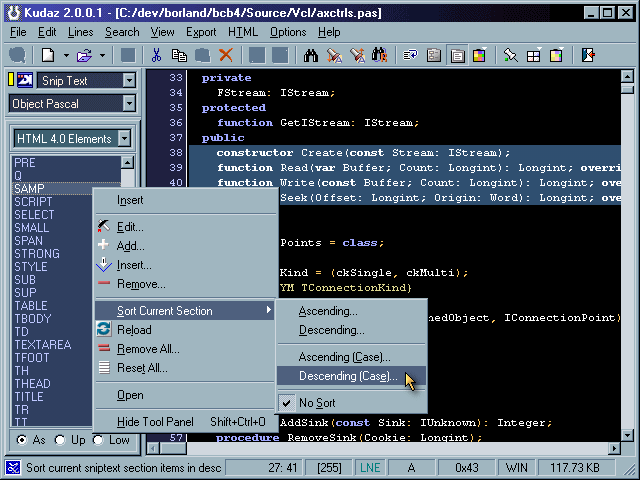Choose Remove... in context menu
This screenshot has height=480, width=640.
click(184, 284)
